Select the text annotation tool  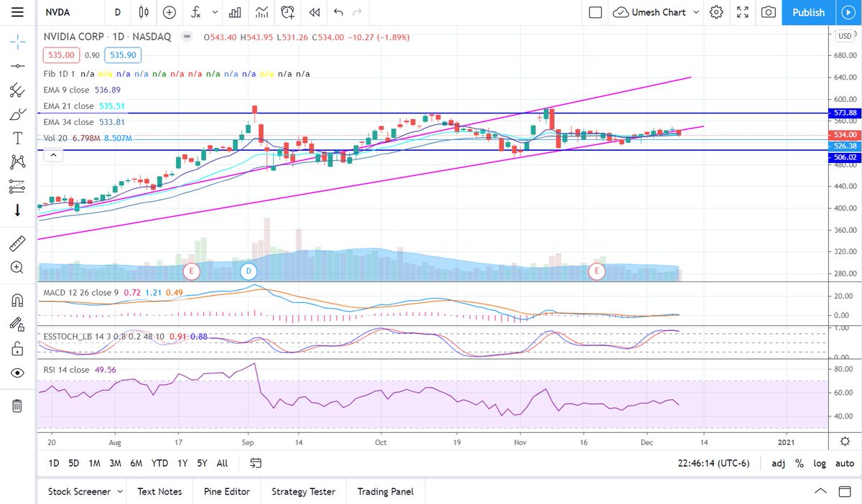[x=18, y=138]
